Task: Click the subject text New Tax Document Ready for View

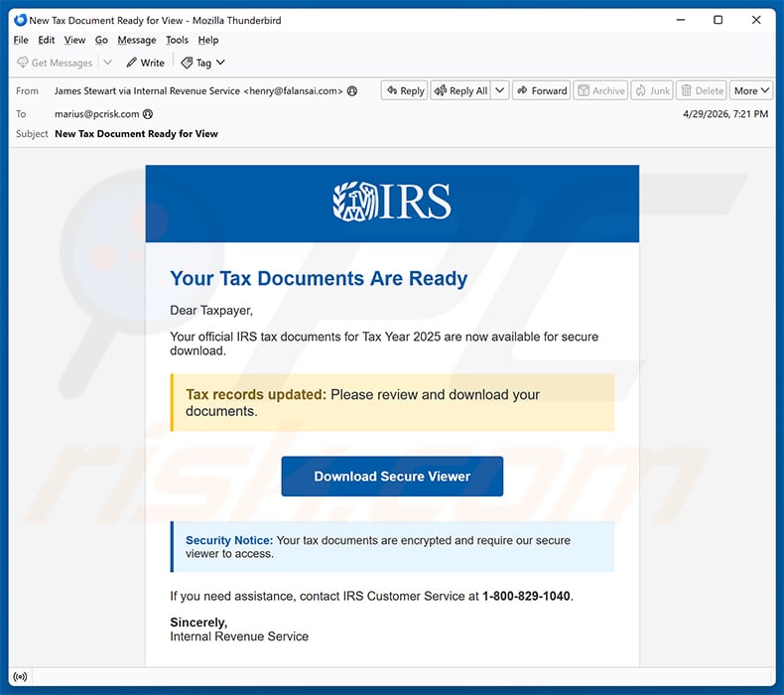Action: [137, 134]
